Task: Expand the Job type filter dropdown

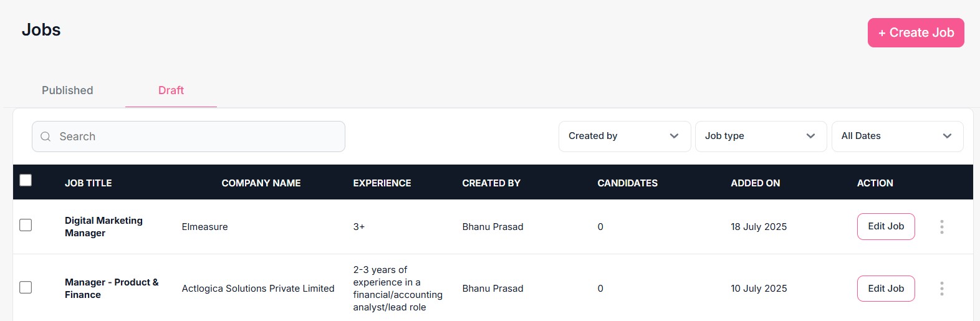Action: click(x=760, y=136)
